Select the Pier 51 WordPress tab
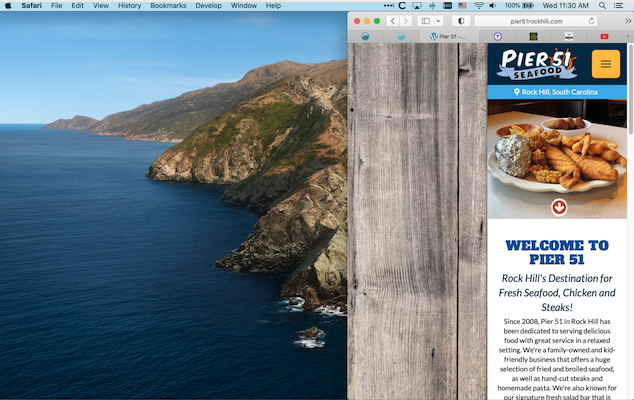Viewport: 634px width, 400px height. [x=449, y=36]
